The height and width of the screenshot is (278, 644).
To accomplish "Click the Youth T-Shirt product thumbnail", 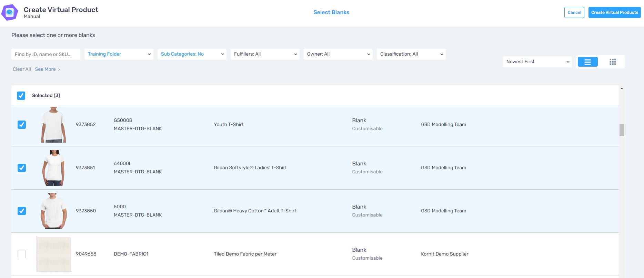I will coord(53,125).
